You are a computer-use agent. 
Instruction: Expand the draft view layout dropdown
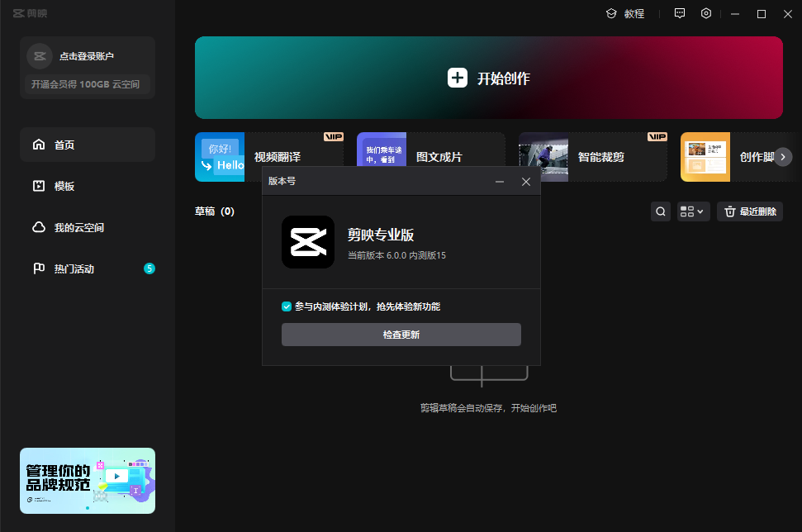click(693, 211)
